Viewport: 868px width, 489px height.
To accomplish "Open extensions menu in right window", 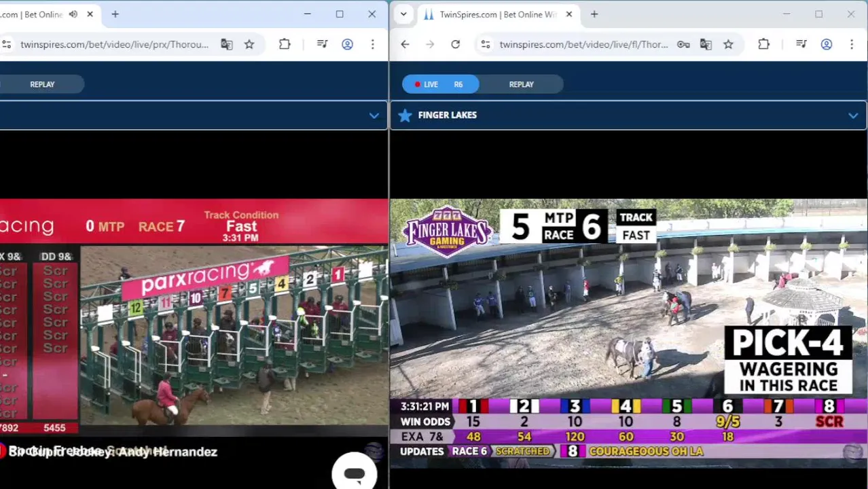I will pos(763,44).
